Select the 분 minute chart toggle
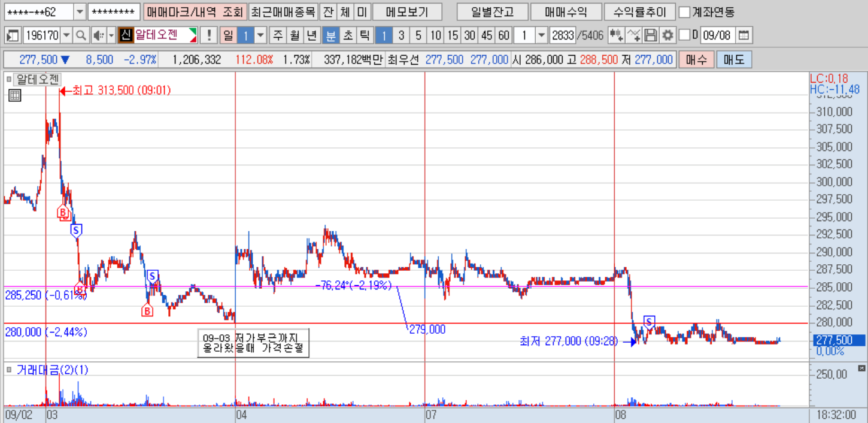This screenshot has width=868, height=423. click(330, 35)
